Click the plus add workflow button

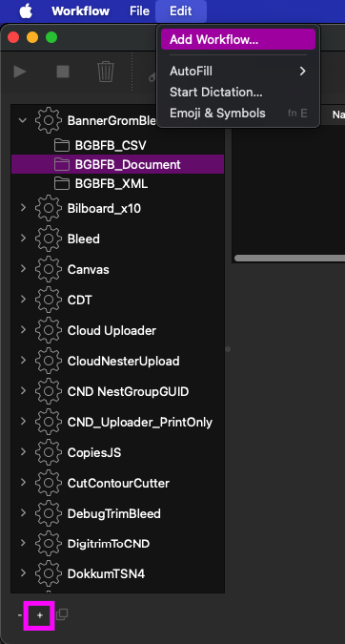click(40, 615)
